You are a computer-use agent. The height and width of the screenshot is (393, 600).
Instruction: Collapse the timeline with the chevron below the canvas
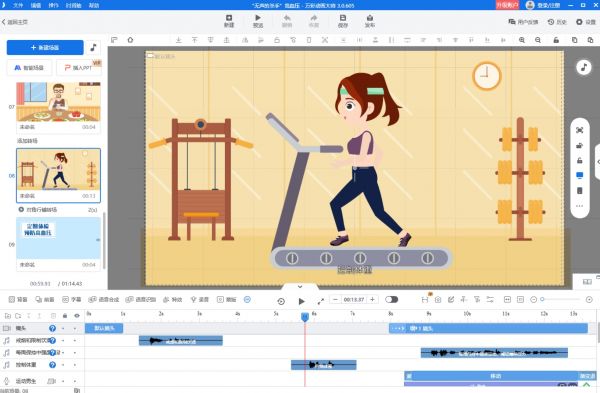(x=300, y=287)
